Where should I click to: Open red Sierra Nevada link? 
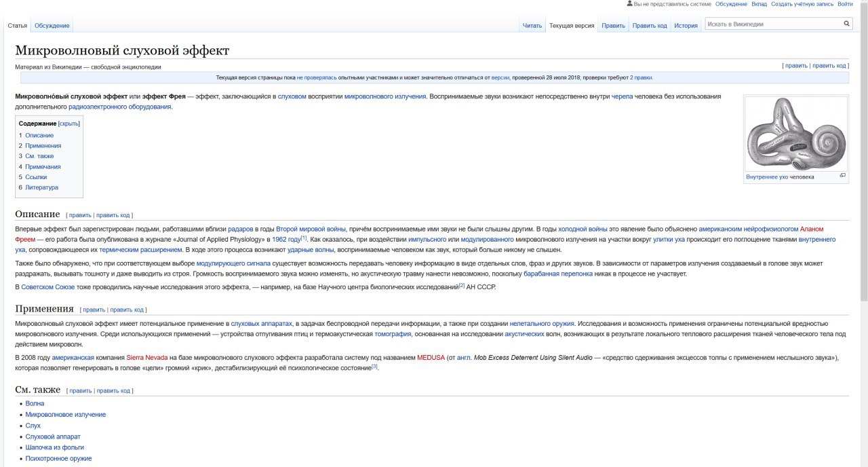click(146, 358)
